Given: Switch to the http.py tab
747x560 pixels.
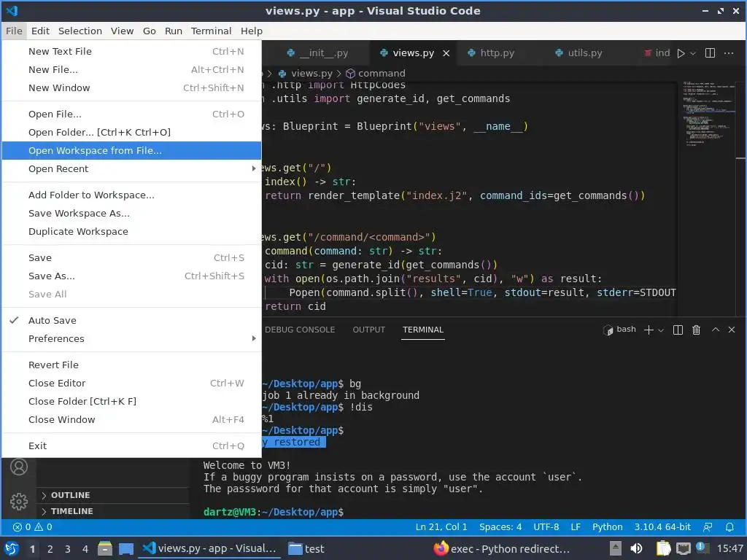Looking at the screenshot, I should [491, 52].
